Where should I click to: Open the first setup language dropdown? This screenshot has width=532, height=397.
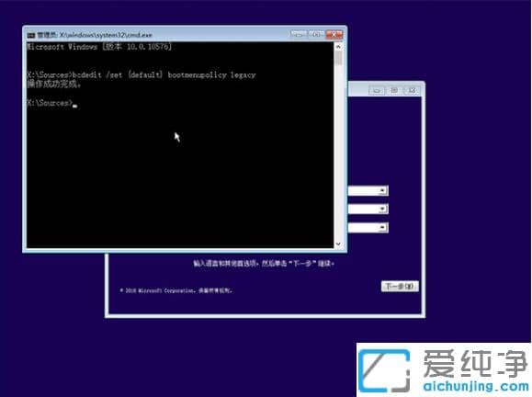point(368,191)
